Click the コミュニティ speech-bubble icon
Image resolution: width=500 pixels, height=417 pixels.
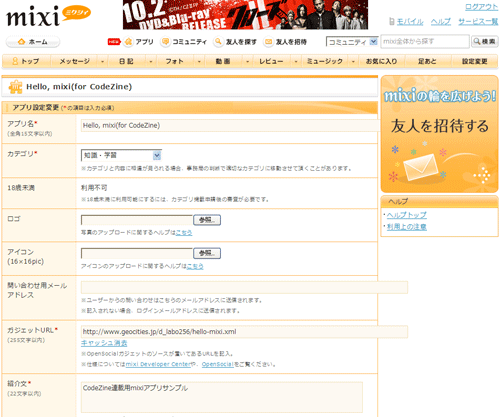point(165,42)
